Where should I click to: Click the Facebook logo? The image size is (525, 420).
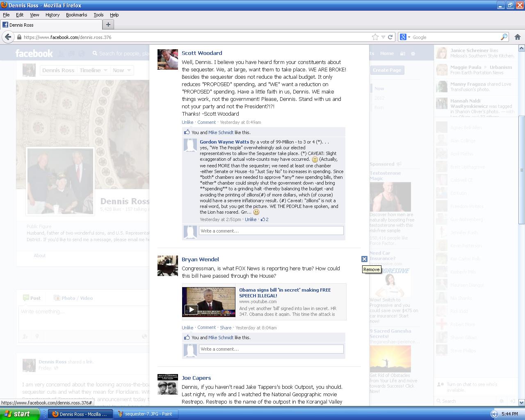pyautogui.click(x=34, y=53)
